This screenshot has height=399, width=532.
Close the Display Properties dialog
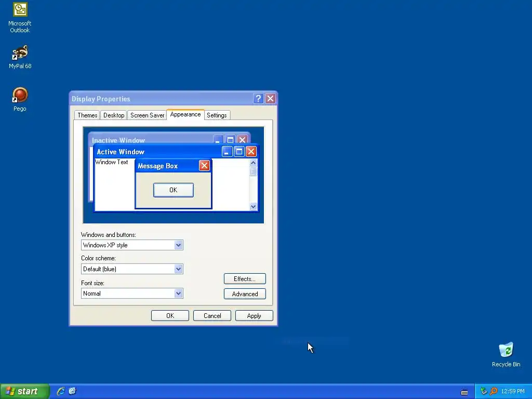[270, 98]
